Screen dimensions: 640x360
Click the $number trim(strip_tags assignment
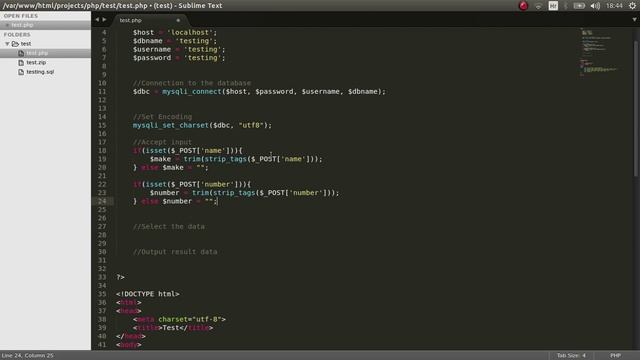point(244,193)
